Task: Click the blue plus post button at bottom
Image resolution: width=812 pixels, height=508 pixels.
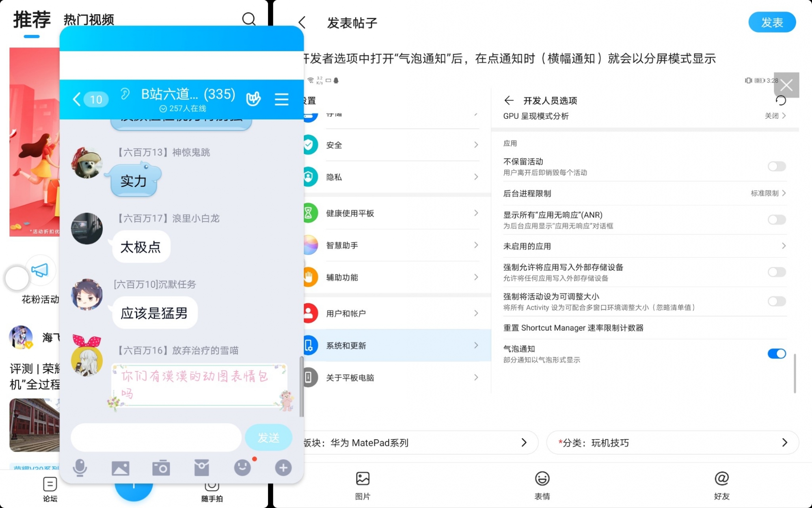Action: (x=134, y=492)
